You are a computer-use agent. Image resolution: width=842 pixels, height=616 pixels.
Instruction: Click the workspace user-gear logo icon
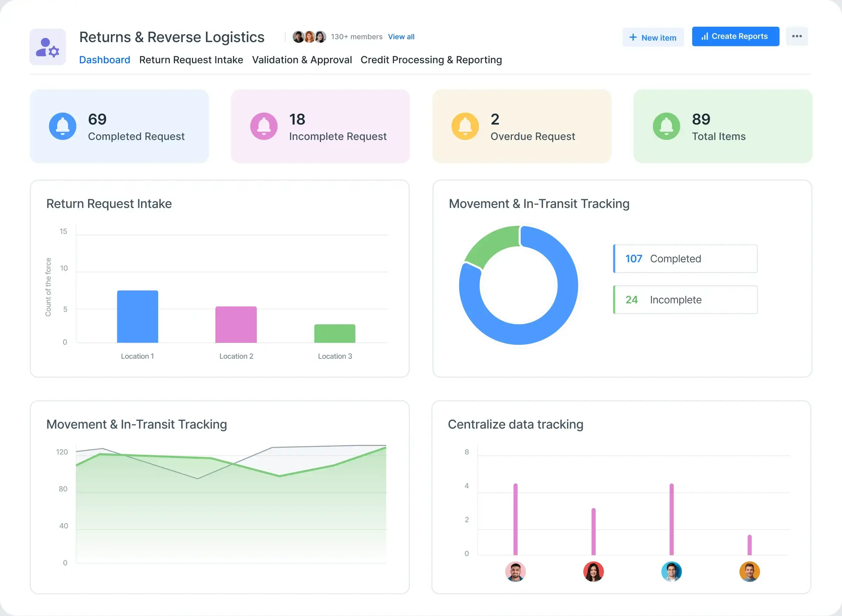click(x=48, y=47)
